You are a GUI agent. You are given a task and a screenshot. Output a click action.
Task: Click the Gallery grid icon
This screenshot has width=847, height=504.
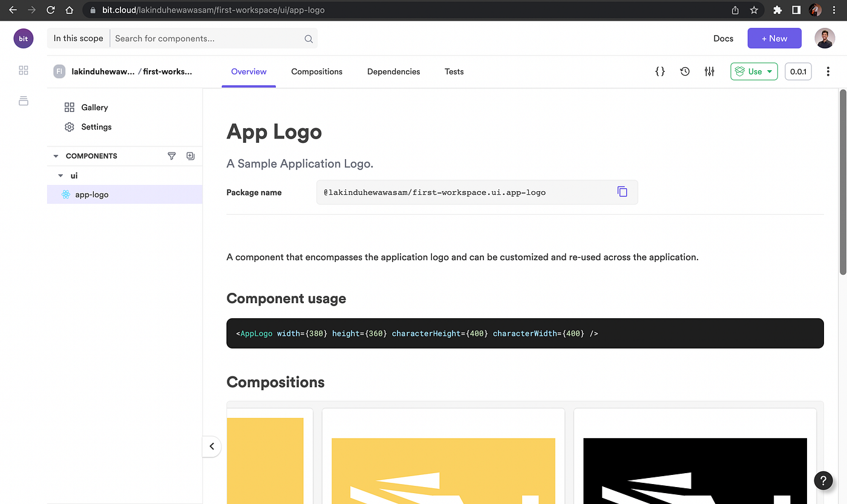point(70,107)
